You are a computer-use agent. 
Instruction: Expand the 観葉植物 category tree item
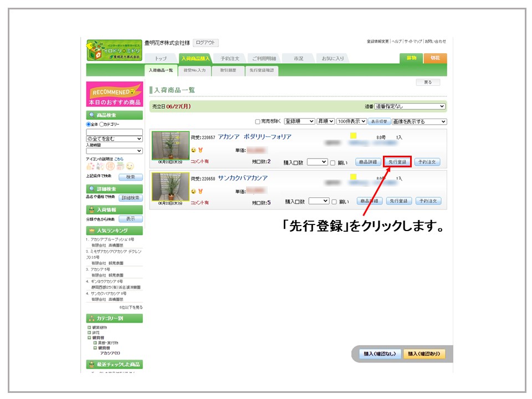point(89,328)
